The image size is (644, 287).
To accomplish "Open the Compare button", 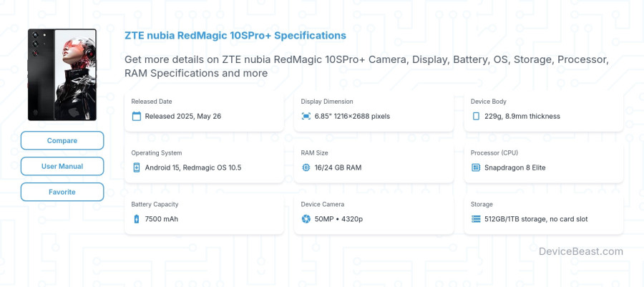I will pyautogui.click(x=62, y=140).
